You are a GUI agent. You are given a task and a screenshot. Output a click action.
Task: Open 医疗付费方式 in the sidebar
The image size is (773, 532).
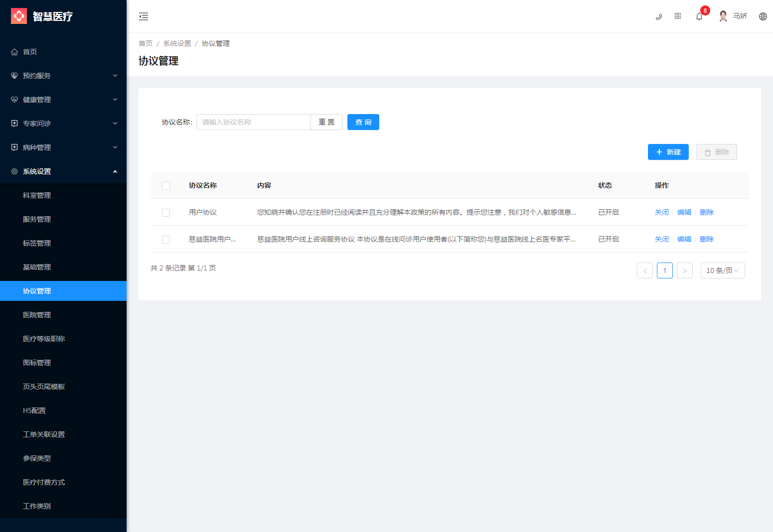(63, 482)
